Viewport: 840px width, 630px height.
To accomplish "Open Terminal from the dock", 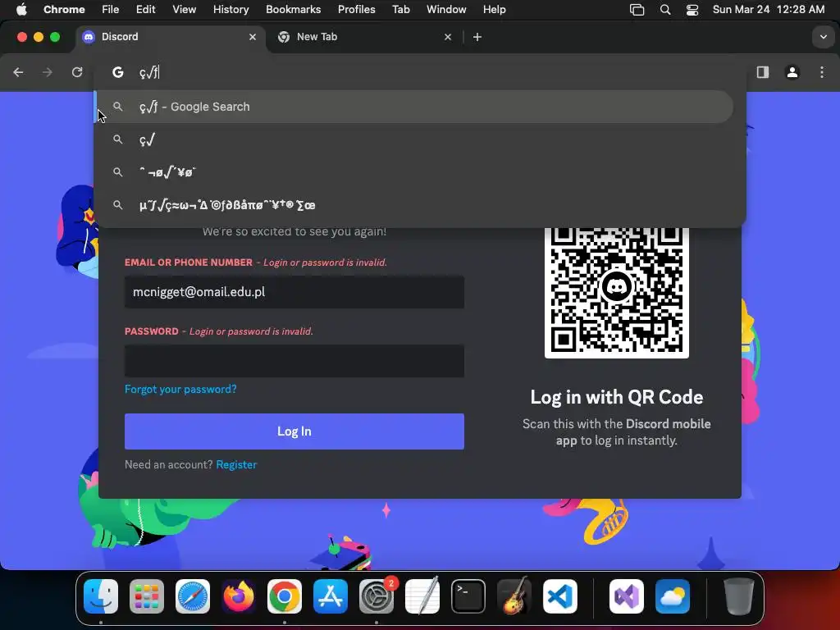I will pos(468,596).
